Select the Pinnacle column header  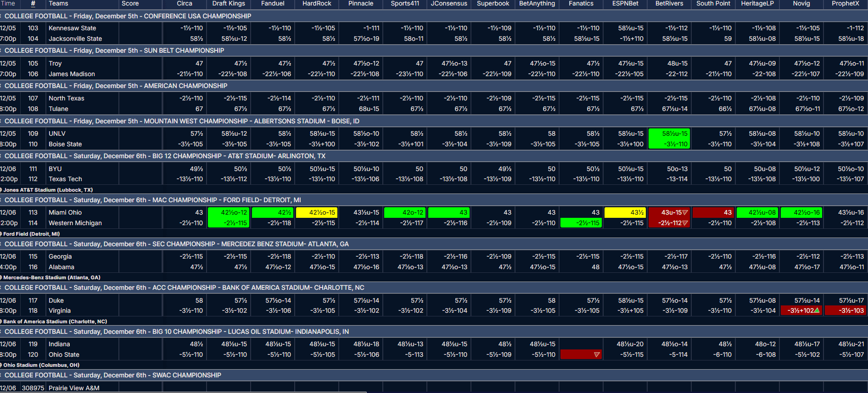pos(361,4)
